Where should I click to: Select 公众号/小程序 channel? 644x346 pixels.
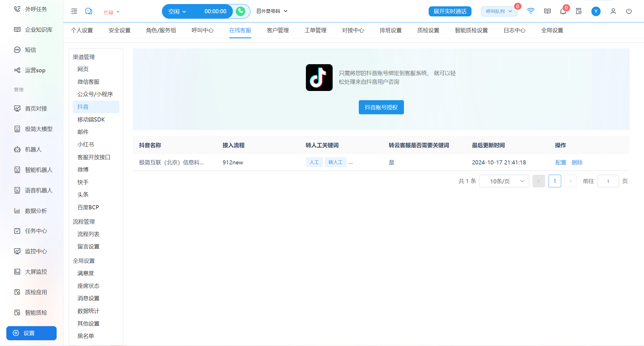point(95,94)
